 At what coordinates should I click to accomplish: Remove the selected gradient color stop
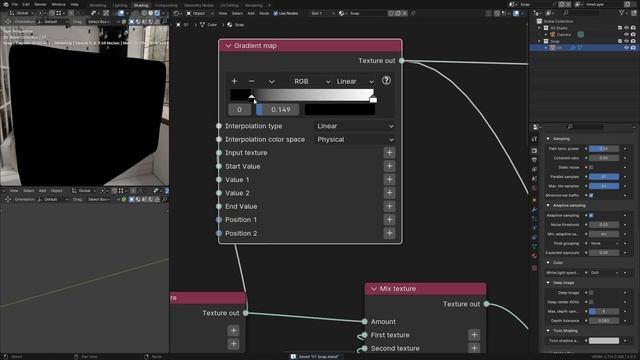pos(251,81)
